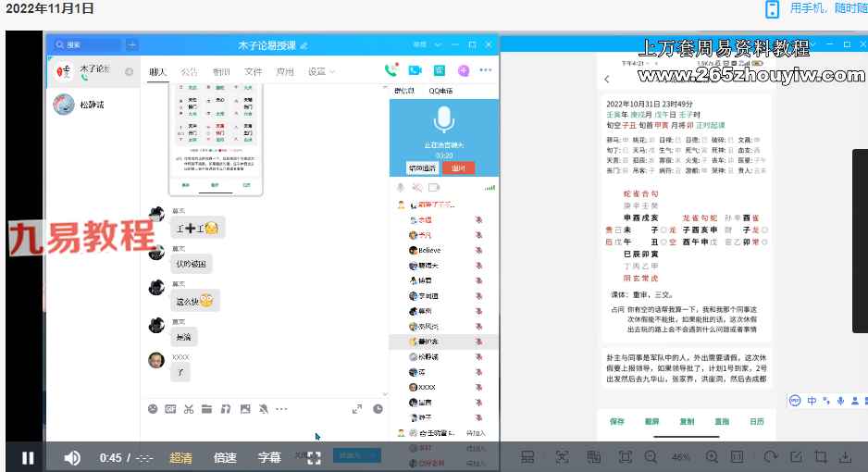This screenshot has width=868, height=472.
Task: Open the 倍速 playback speed menu
Action: (225, 457)
